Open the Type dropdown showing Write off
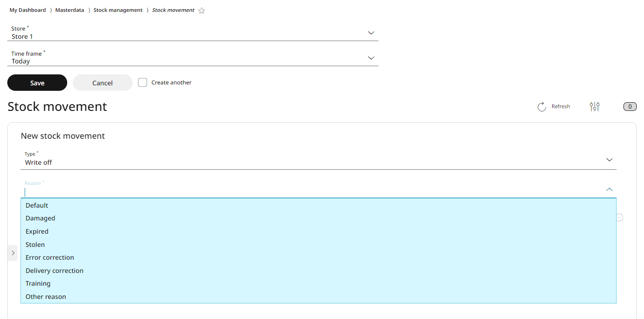Viewport: 644px width, 319px height. point(319,160)
